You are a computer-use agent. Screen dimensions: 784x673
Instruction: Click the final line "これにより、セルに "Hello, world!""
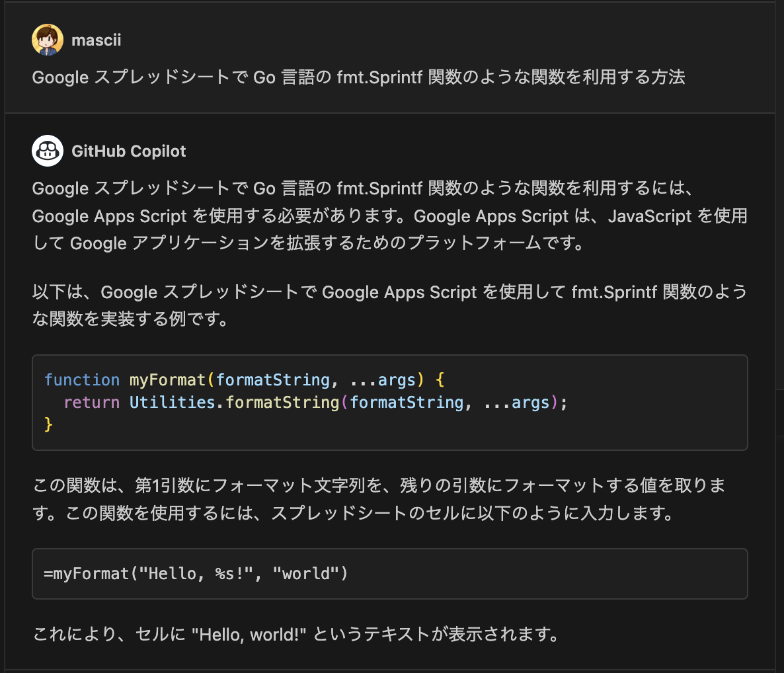click(296, 635)
